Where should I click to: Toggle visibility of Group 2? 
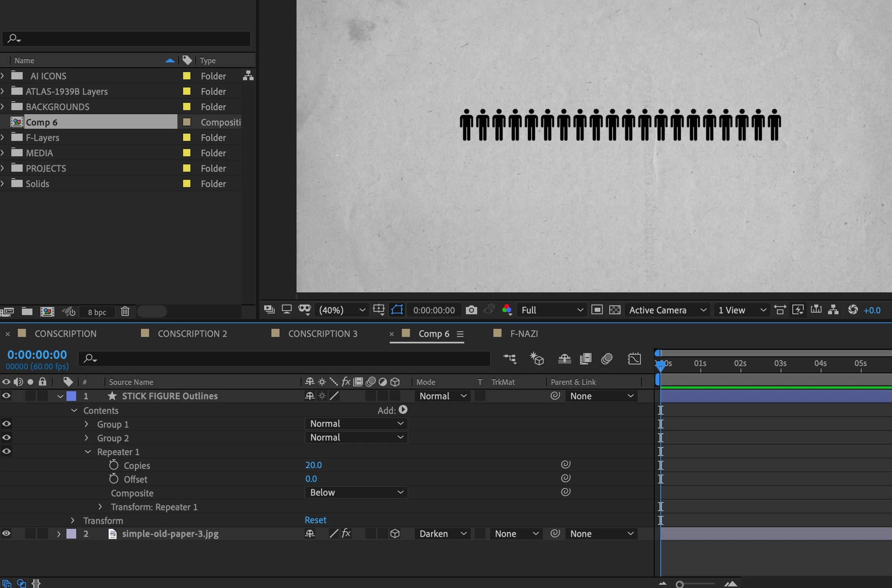pyautogui.click(x=6, y=438)
